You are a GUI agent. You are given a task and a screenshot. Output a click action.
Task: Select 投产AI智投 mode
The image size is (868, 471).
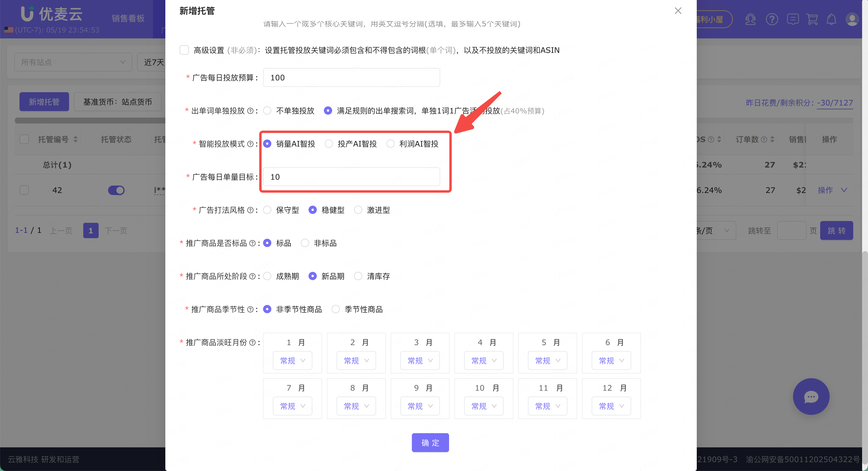click(329, 144)
